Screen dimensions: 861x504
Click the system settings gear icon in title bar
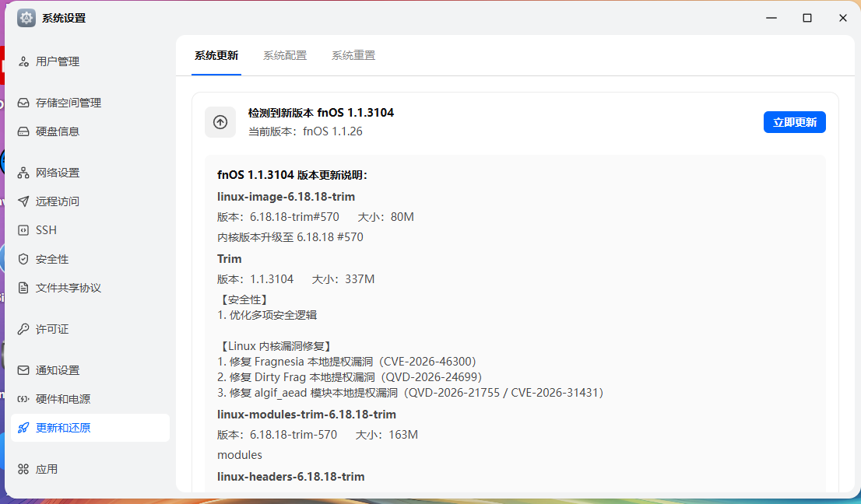pyautogui.click(x=26, y=18)
